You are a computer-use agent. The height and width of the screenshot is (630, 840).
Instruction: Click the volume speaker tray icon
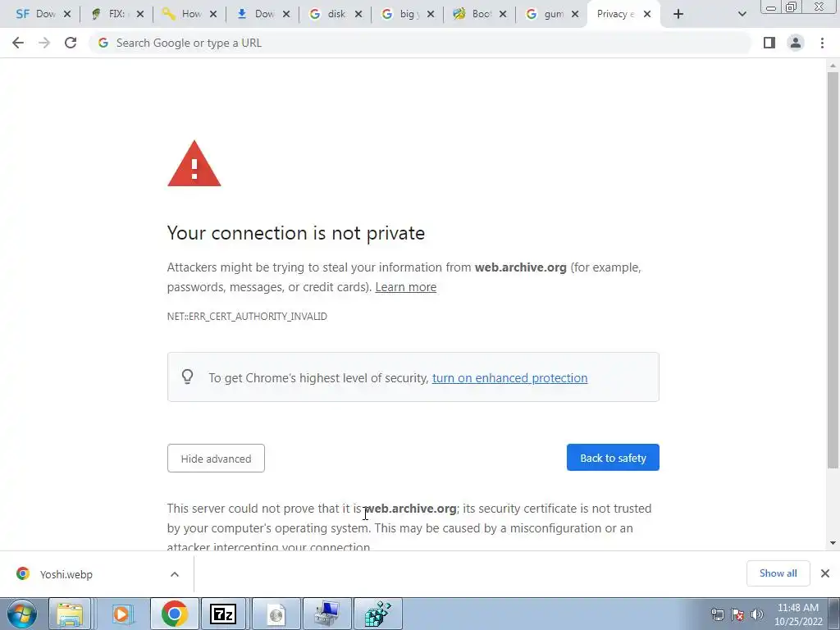[x=757, y=614]
